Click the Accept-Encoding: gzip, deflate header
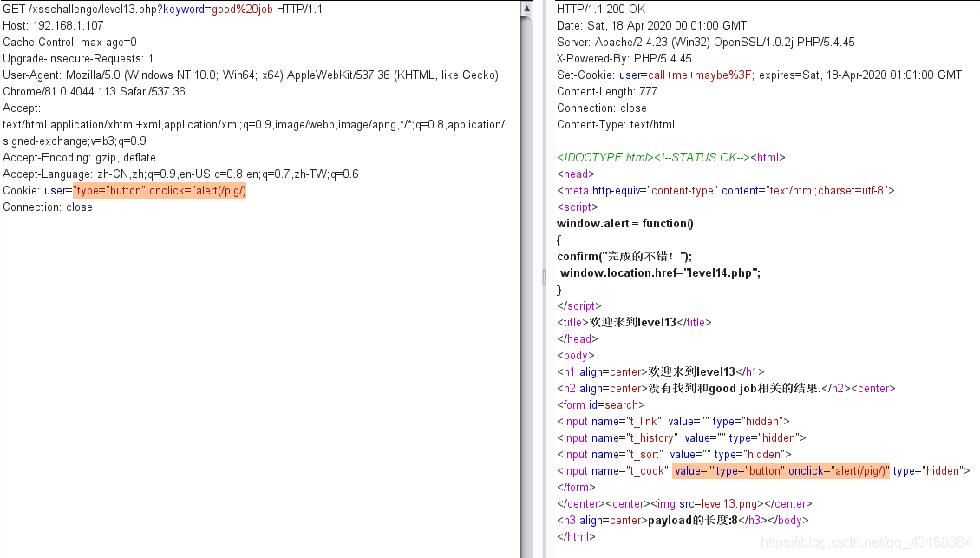 [x=80, y=158]
